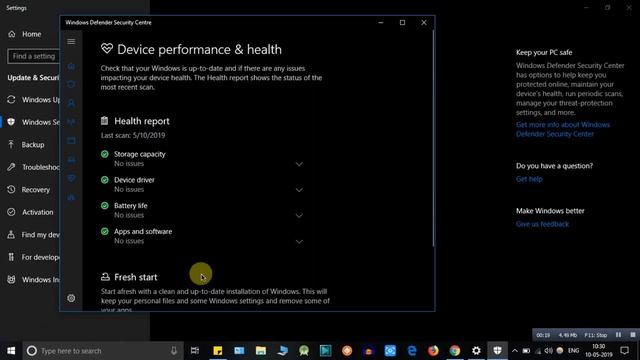Open the Action Center notification icon
This screenshot has height=360, width=640.
(624, 351)
